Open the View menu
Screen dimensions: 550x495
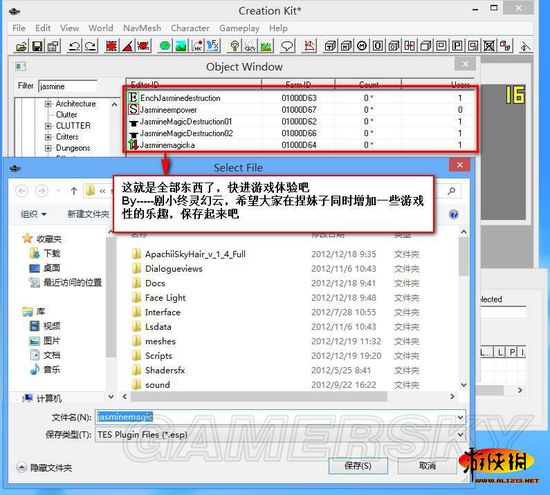(x=69, y=28)
